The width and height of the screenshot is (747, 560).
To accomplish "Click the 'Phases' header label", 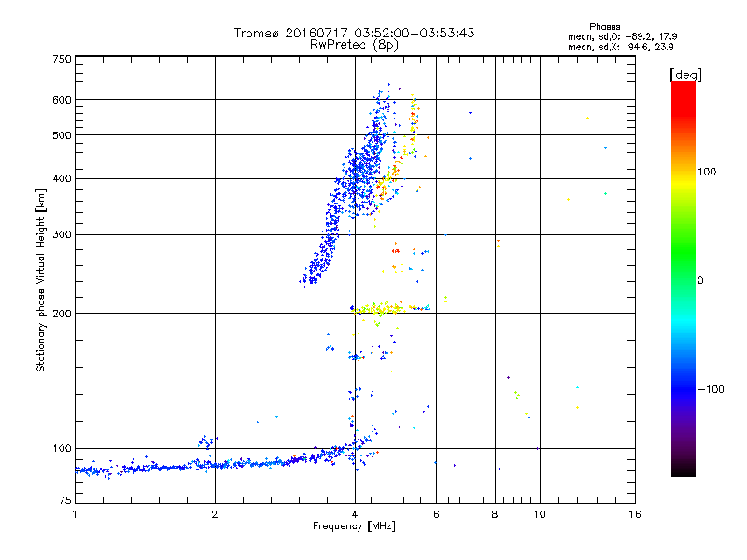I will (604, 27).
